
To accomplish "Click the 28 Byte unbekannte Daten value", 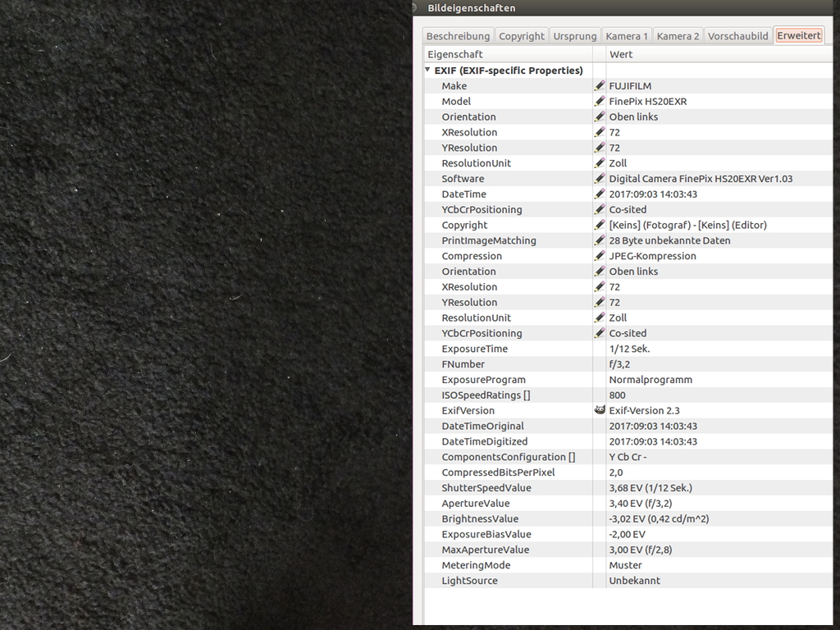I will tap(669, 240).
